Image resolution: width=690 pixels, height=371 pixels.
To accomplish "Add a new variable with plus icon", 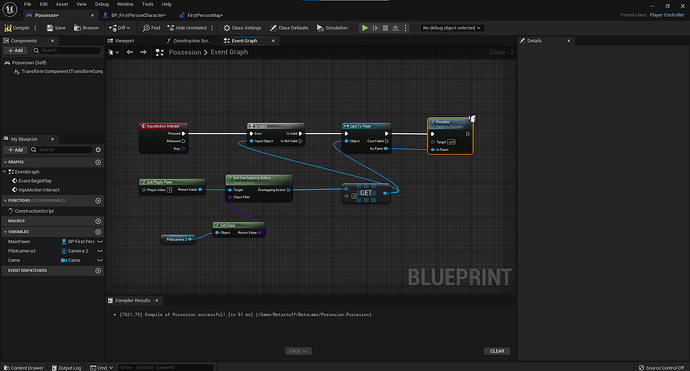I will 98,232.
